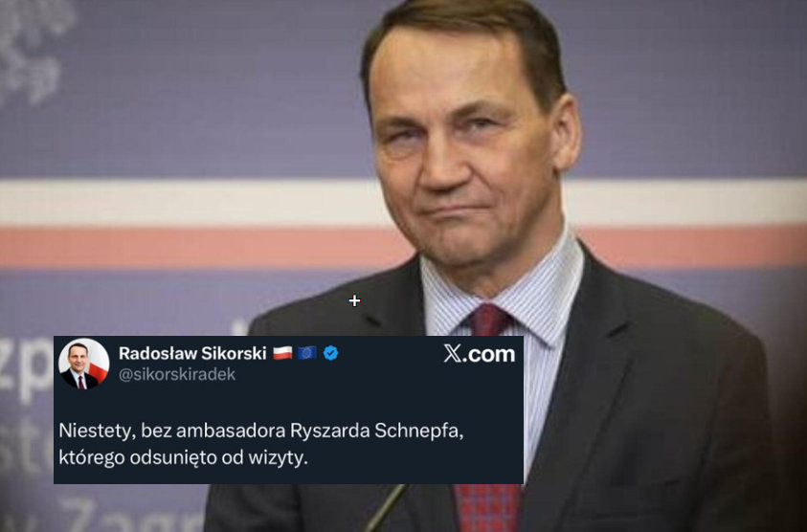Click the Polish flag emoji beside name
807x532 pixels.
(x=282, y=353)
